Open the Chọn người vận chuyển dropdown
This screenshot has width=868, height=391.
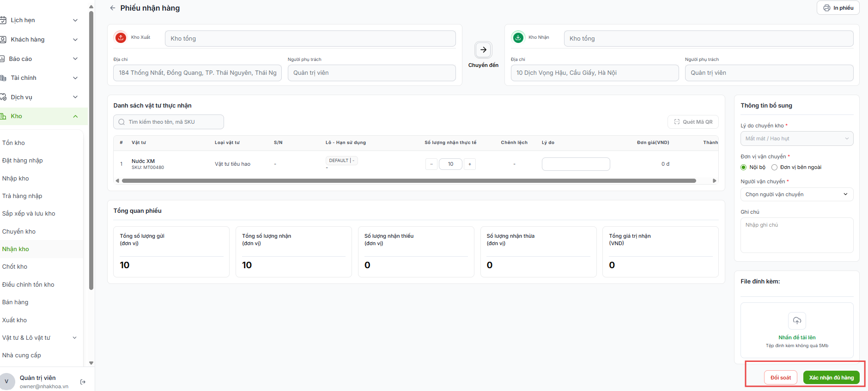[x=797, y=194]
